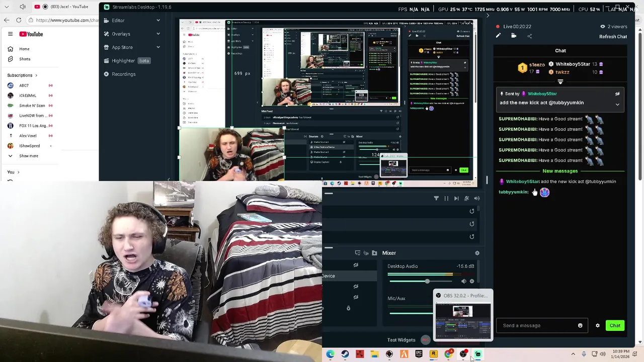Toggle lock on the bottom source row
Screen dimensions: 644x362
[348, 308]
